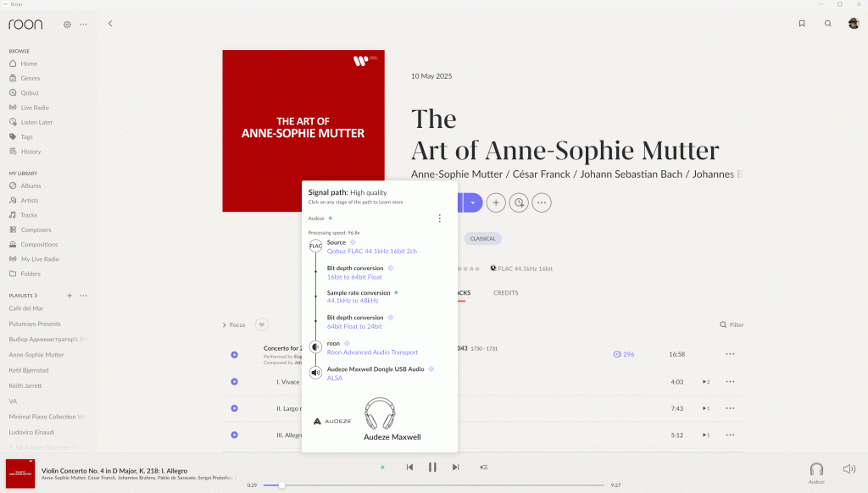
Task: Open album more options circle button
Action: pyautogui.click(x=542, y=202)
